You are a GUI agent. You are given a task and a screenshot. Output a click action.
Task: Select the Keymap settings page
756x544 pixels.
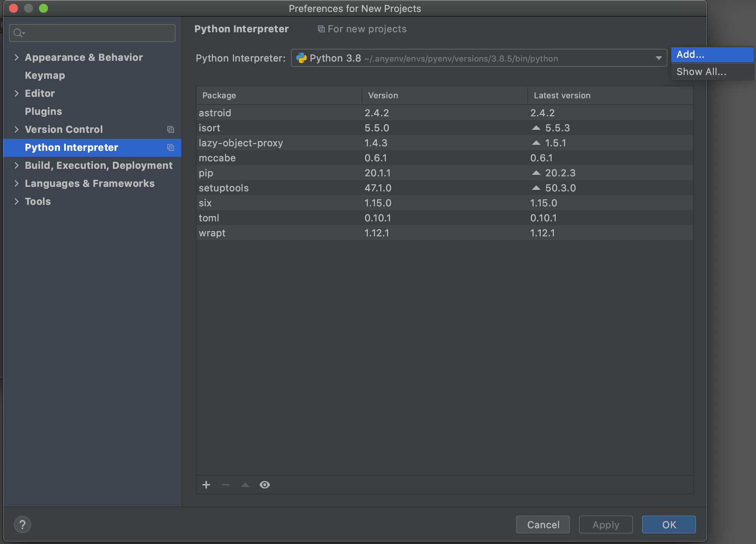pos(45,75)
